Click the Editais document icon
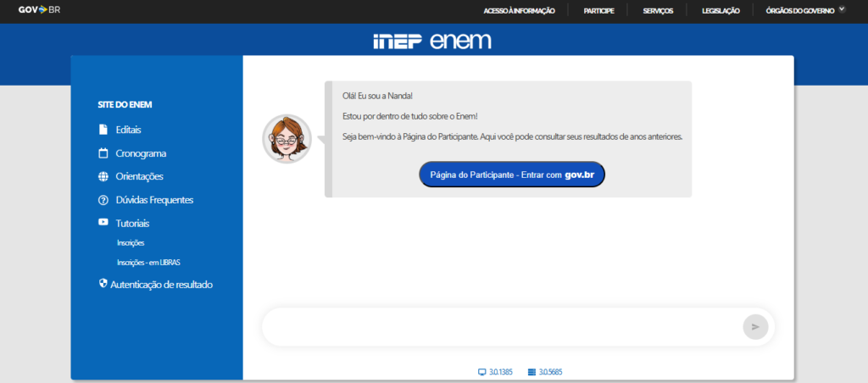The image size is (868, 383). point(103,130)
